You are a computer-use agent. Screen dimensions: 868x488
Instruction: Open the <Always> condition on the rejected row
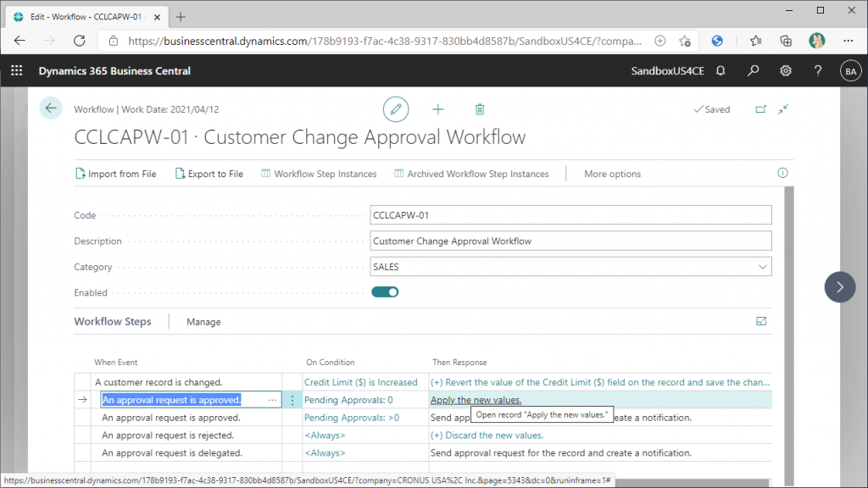click(325, 435)
